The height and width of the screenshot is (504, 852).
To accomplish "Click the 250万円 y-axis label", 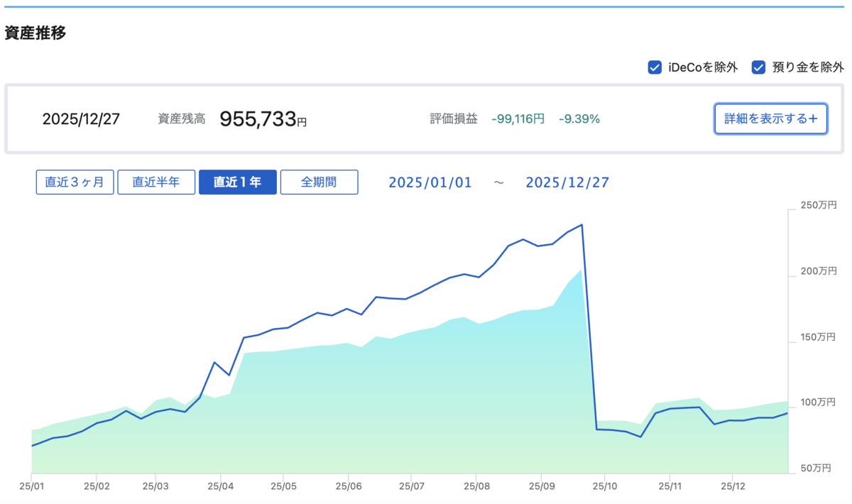I will click(x=819, y=205).
